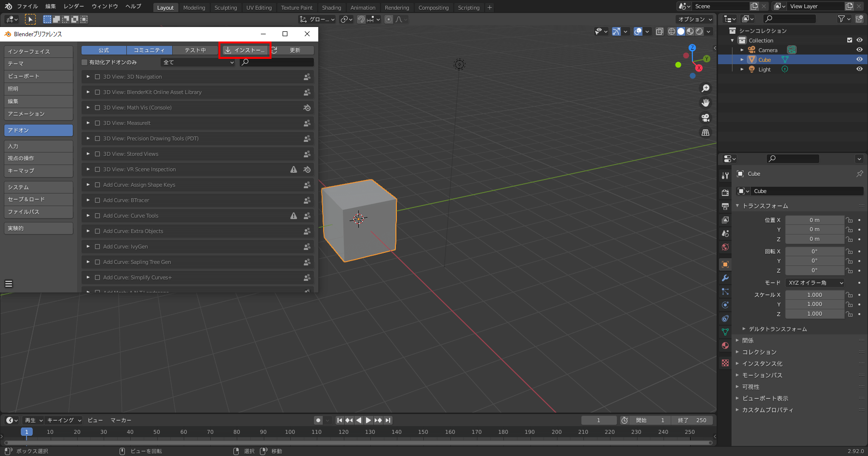Viewport: 868px width, 456px height.
Task: Expand Add Curve: Extra Objects addon details
Action: [88, 231]
